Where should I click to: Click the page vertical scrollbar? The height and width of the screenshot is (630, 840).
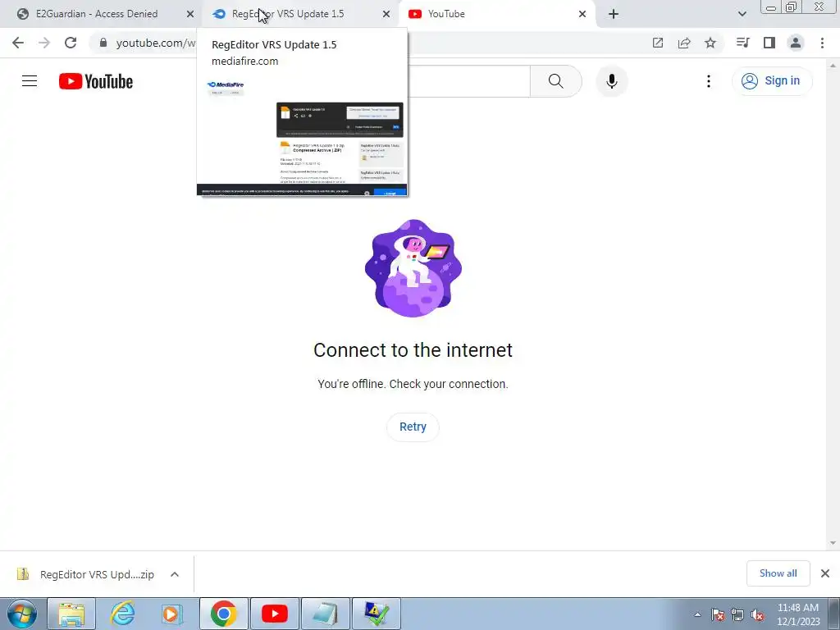[x=833, y=304]
